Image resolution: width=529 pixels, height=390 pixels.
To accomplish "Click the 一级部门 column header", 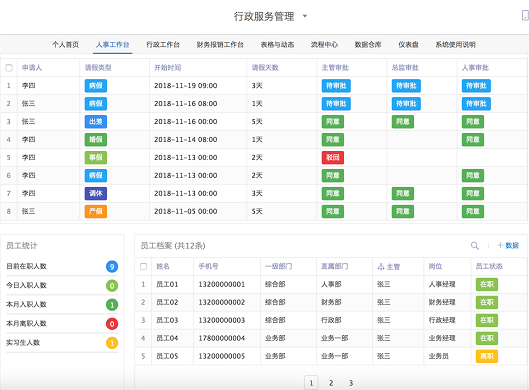I will tap(279, 267).
